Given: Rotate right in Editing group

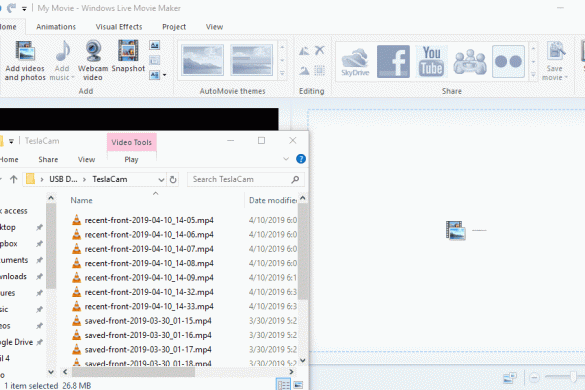Looking at the screenshot, I should point(304,70).
